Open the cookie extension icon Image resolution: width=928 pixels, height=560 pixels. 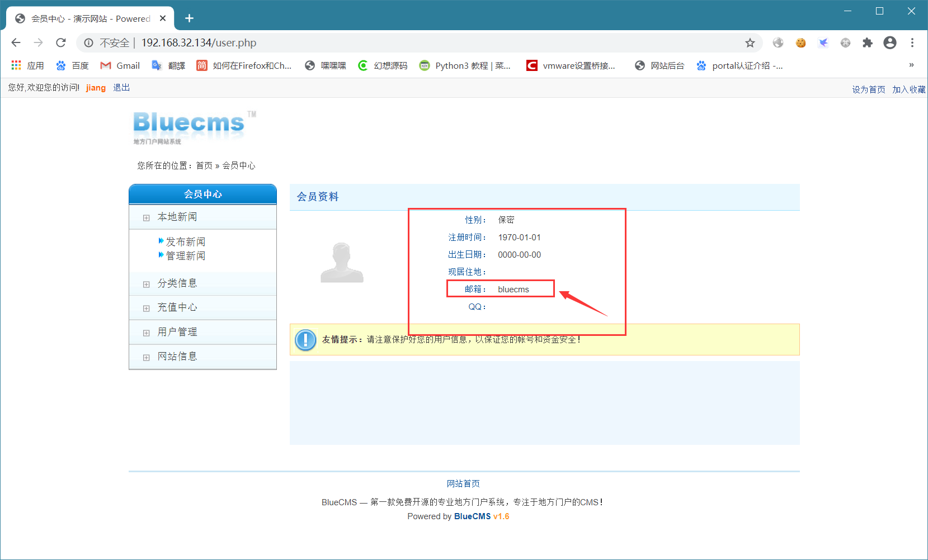pos(800,42)
